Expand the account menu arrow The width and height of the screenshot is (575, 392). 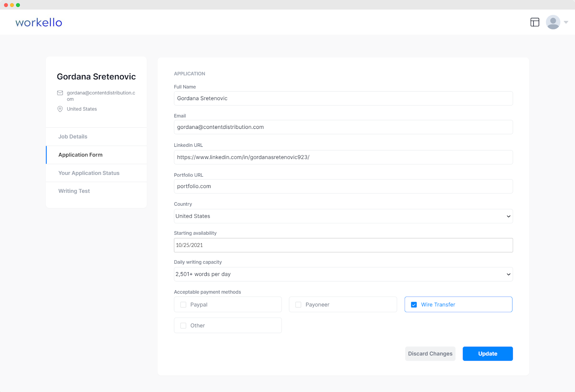566,22
